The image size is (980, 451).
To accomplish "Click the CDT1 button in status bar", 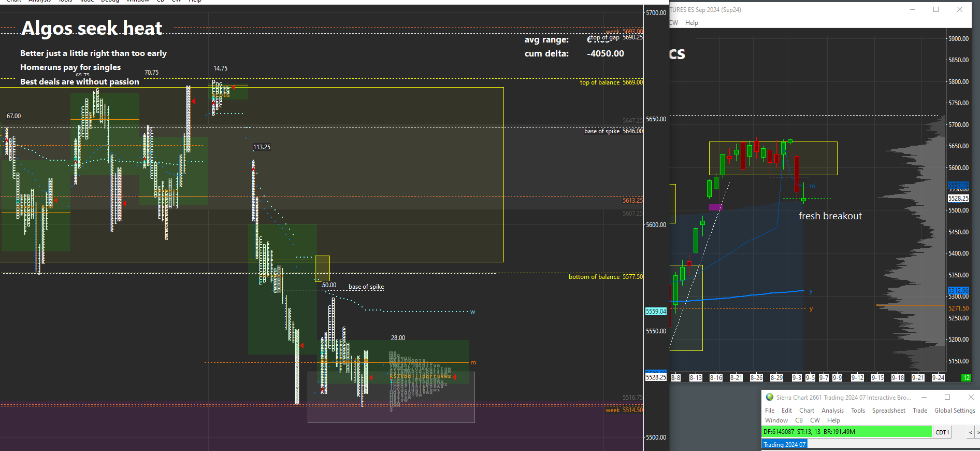I will point(942,432).
